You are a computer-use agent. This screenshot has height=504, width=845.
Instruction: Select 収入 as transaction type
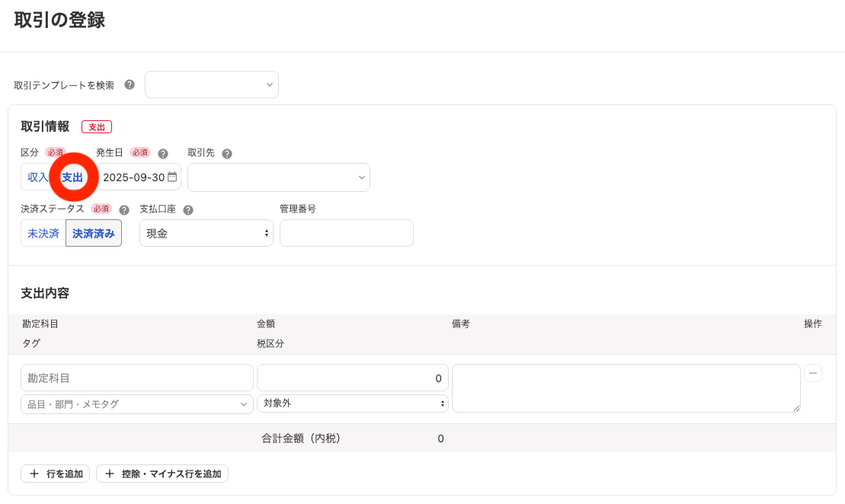(x=37, y=177)
